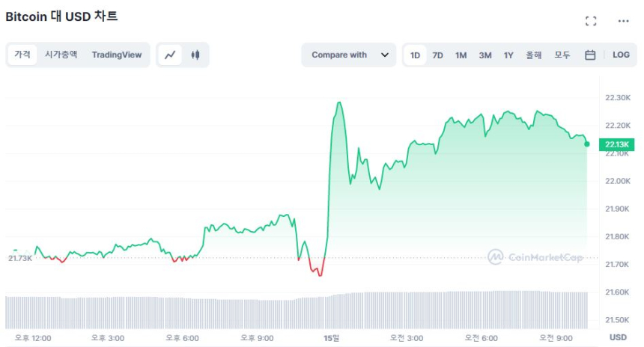The image size is (644, 347).
Task: Select the 1Y time range
Action: (508, 55)
